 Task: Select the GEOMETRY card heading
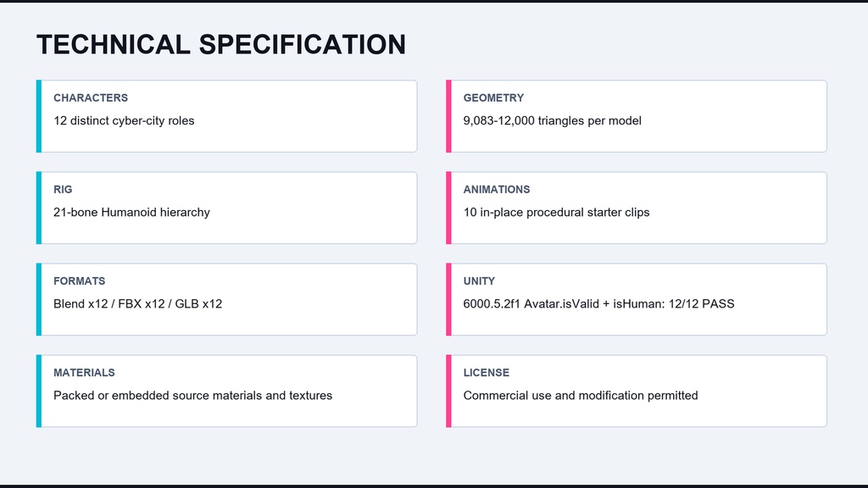[493, 98]
